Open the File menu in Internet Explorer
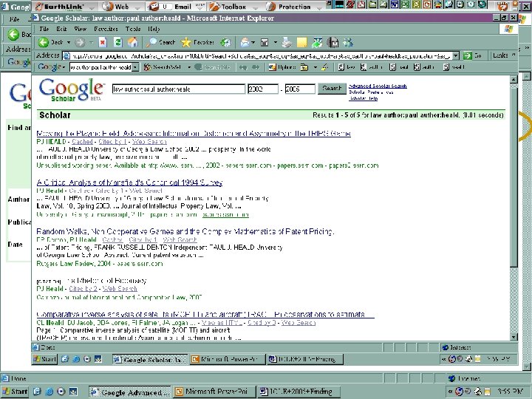 pyautogui.click(x=44, y=29)
